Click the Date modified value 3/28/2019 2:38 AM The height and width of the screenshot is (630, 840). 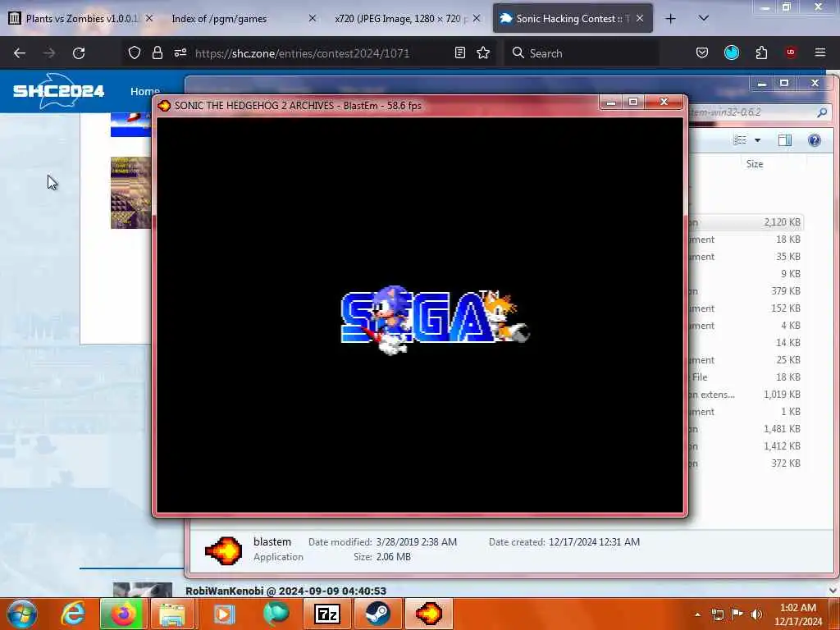click(x=416, y=542)
